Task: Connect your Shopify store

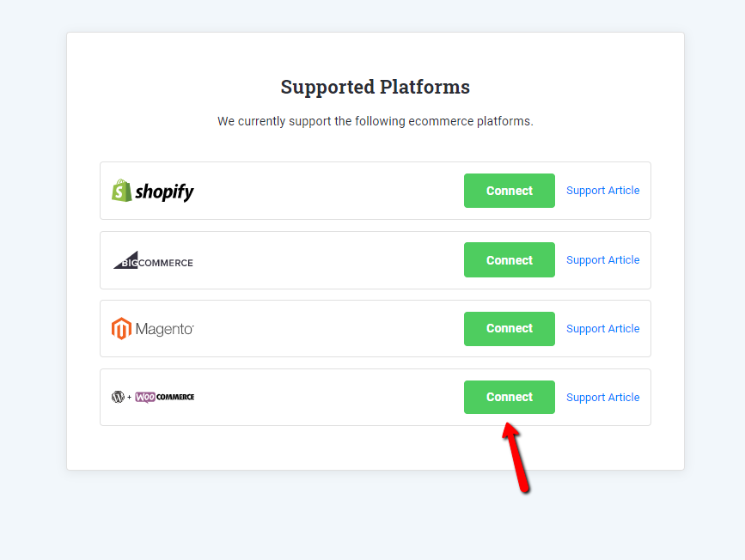Action: 509,190
